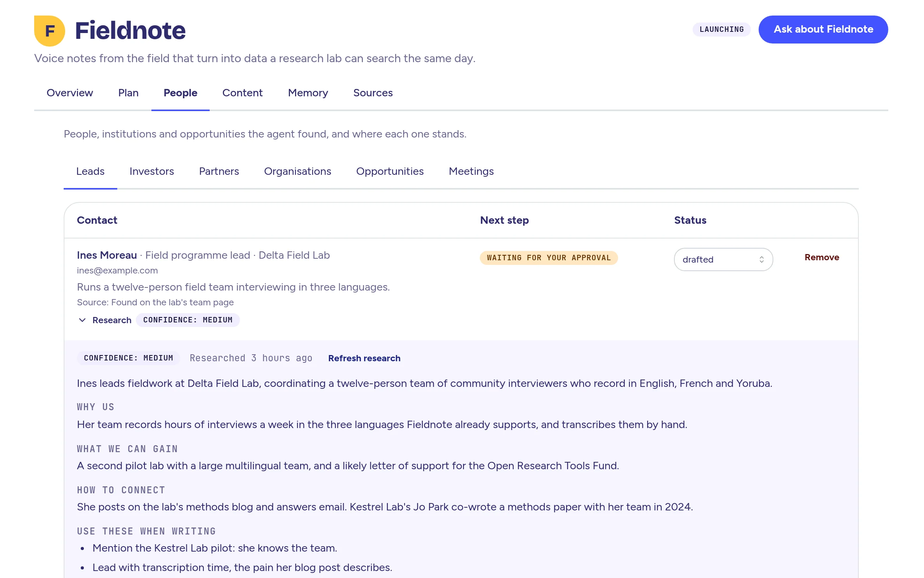
Task: Click the "Mention the Kestrel Lab pilot" bullet
Action: click(x=215, y=548)
